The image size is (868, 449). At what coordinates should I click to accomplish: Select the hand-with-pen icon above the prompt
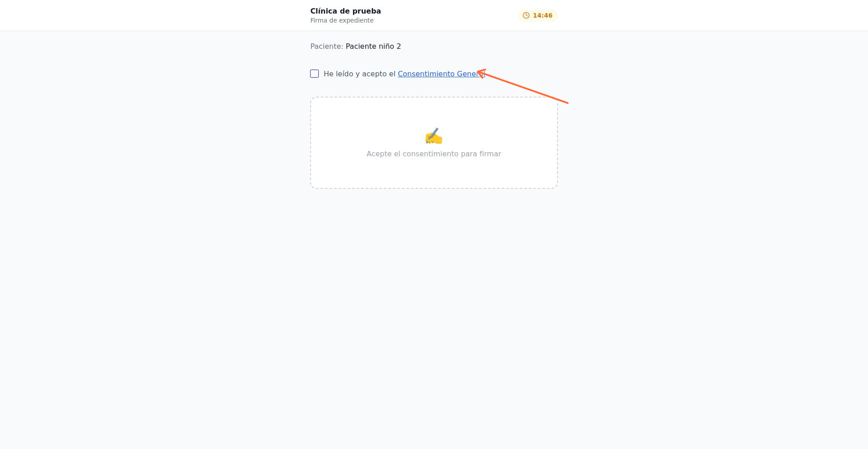434,136
